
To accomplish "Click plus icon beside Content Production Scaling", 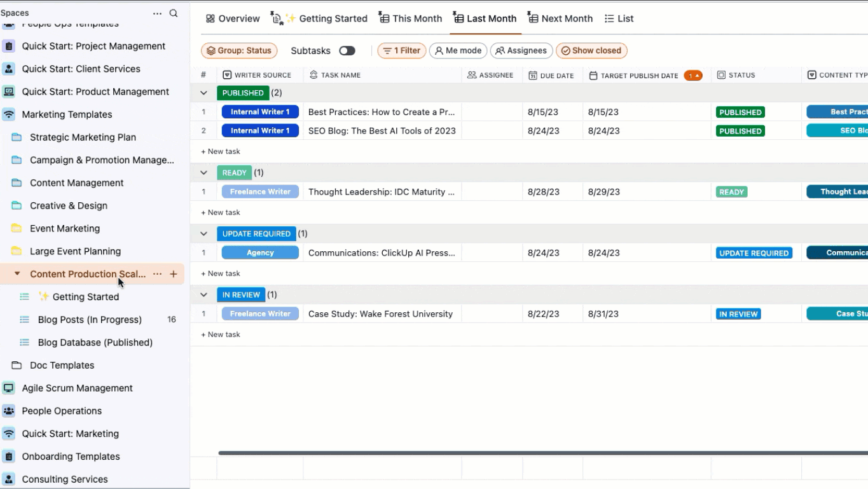I will click(x=174, y=274).
